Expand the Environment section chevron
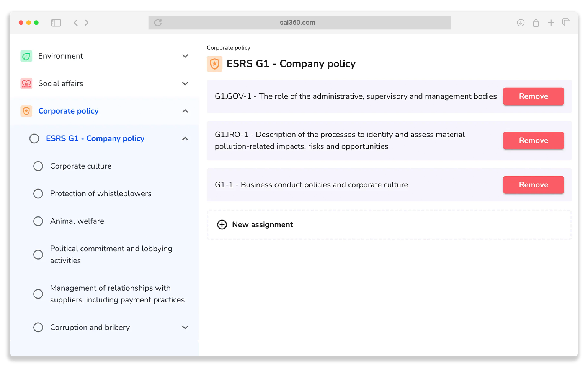 coord(185,56)
